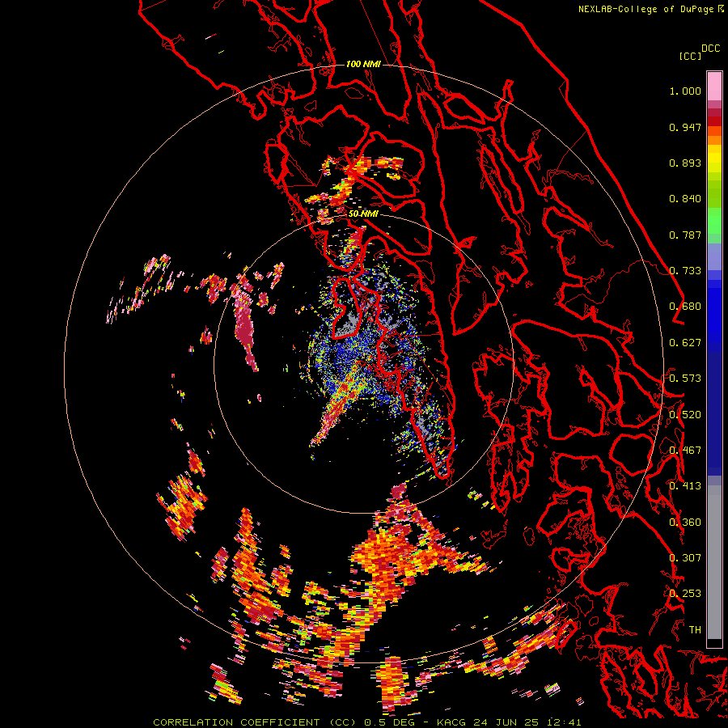Click the 24 JUN 25 date in caption

[x=506, y=722]
